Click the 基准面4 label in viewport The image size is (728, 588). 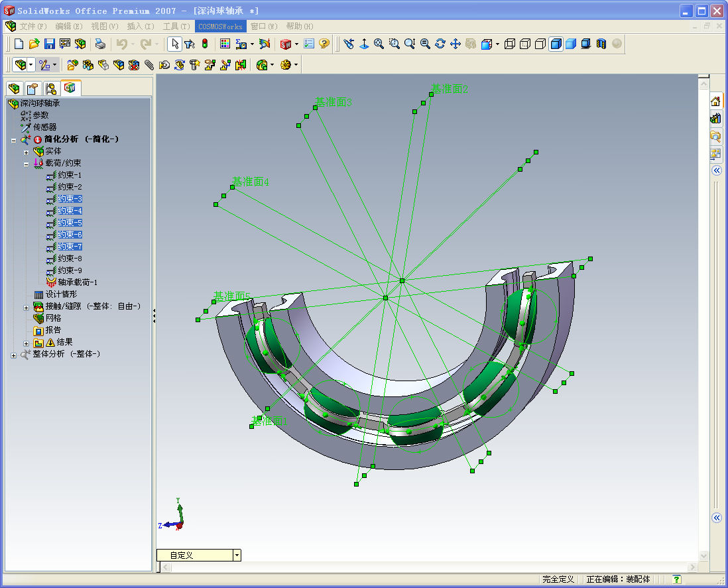point(250,182)
